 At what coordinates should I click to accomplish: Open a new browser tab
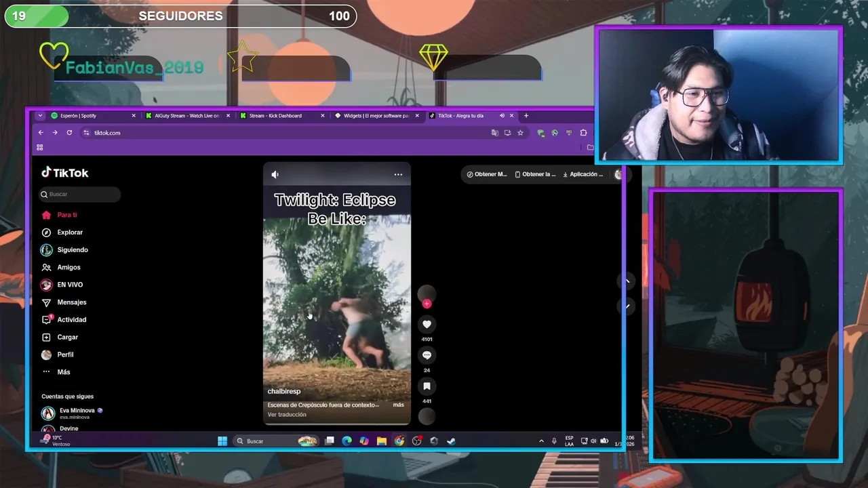pyautogui.click(x=526, y=116)
